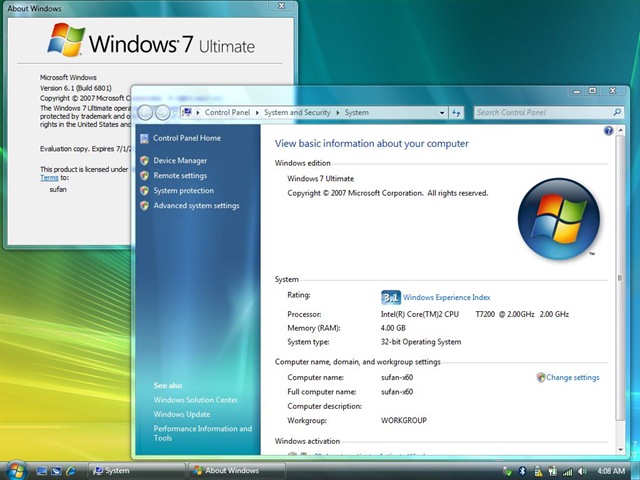
Task: Click the '4.00 GB' memory value
Action: pyautogui.click(x=393, y=328)
